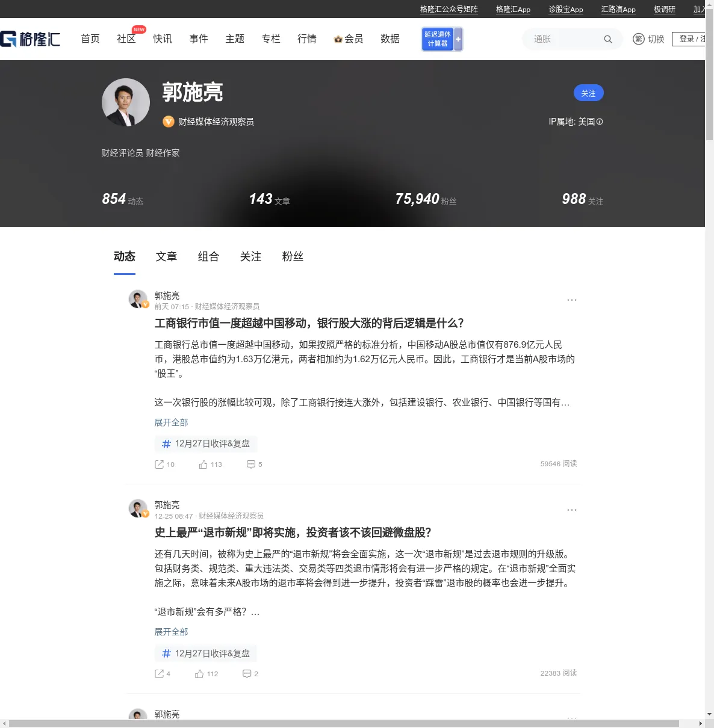Click the 143 文章 stat
Screen dimensions: 714x728
click(270, 199)
